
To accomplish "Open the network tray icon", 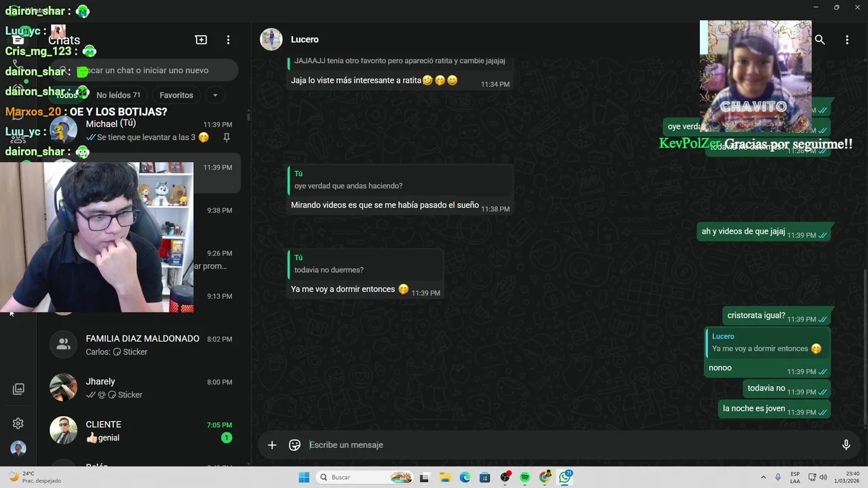I will click(x=812, y=477).
